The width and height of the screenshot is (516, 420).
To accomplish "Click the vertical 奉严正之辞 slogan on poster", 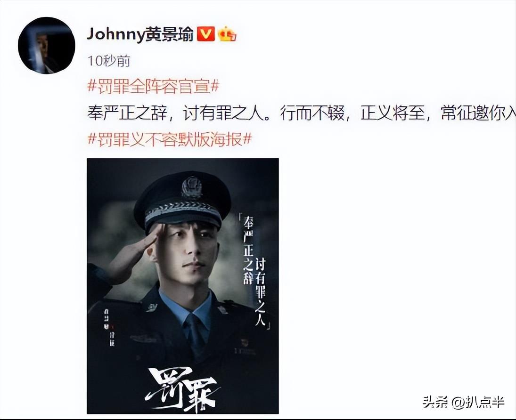I will pos(248,250).
